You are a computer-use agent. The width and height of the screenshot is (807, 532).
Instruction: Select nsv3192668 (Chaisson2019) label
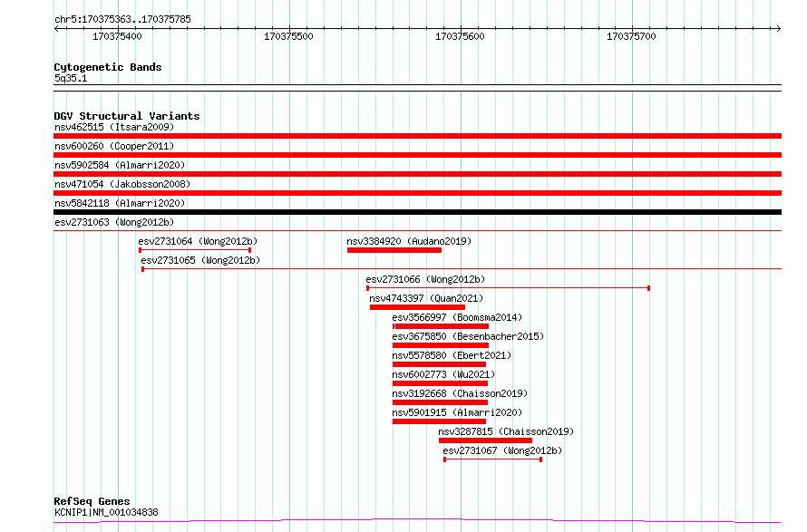(460, 393)
